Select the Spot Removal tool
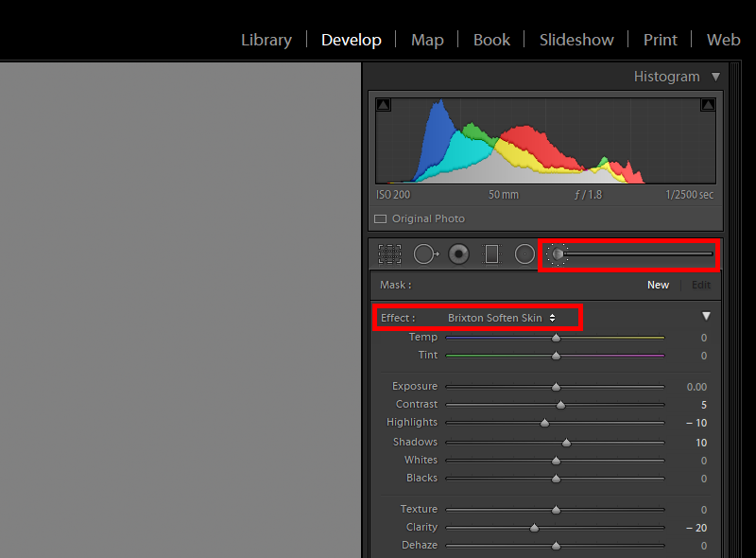Image resolution: width=756 pixels, height=558 pixels. (x=425, y=254)
